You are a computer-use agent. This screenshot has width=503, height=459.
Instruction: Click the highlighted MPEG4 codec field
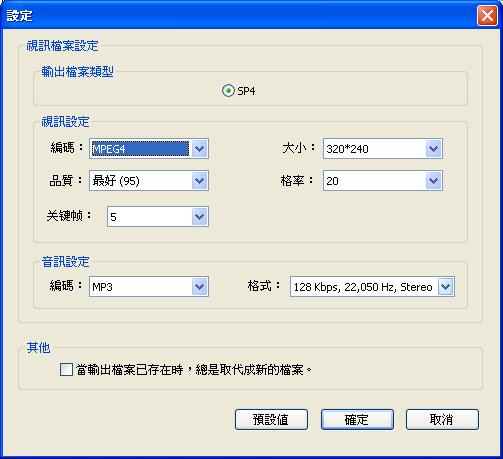click(140, 149)
